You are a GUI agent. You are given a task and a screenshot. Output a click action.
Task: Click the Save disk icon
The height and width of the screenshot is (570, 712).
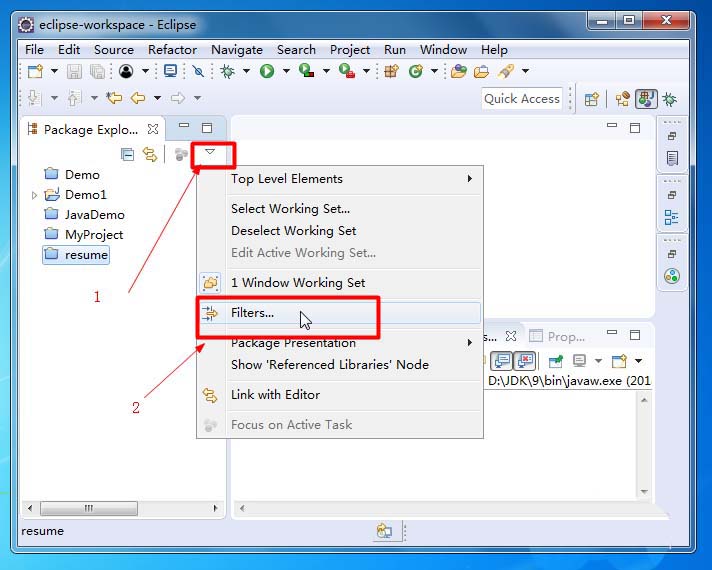point(74,71)
